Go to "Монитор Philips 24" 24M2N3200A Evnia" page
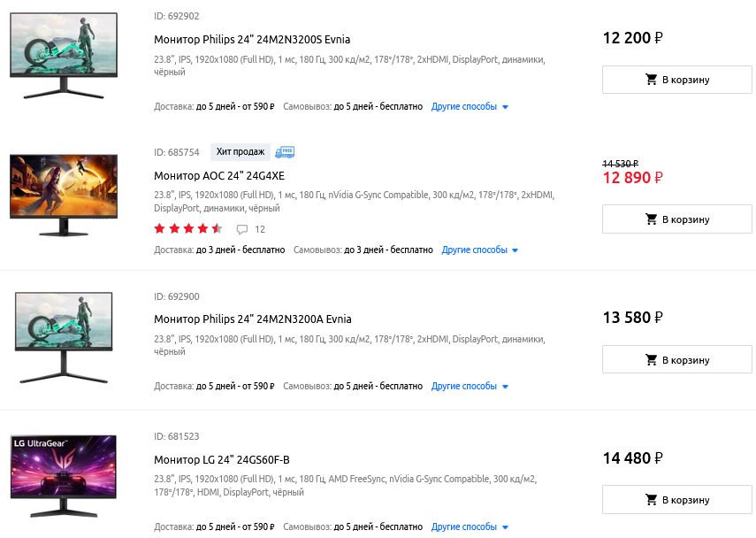The height and width of the screenshot is (538, 756). pyautogui.click(x=252, y=319)
